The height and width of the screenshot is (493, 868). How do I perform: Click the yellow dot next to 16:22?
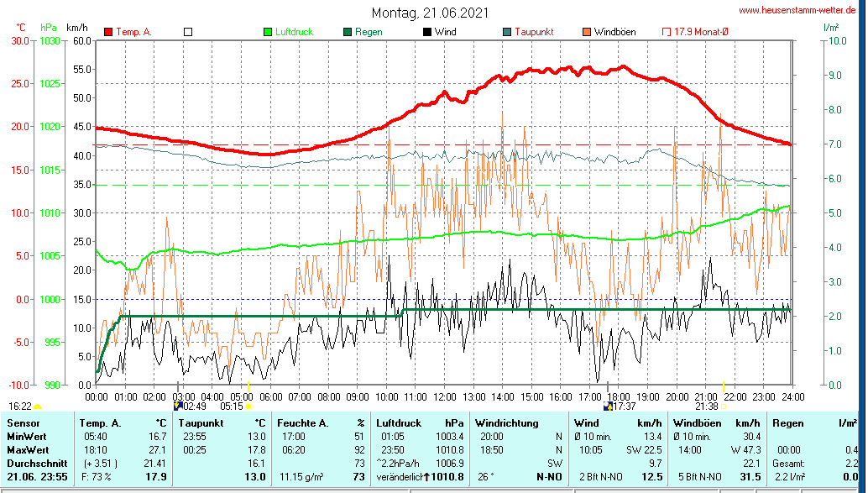click(x=37, y=406)
